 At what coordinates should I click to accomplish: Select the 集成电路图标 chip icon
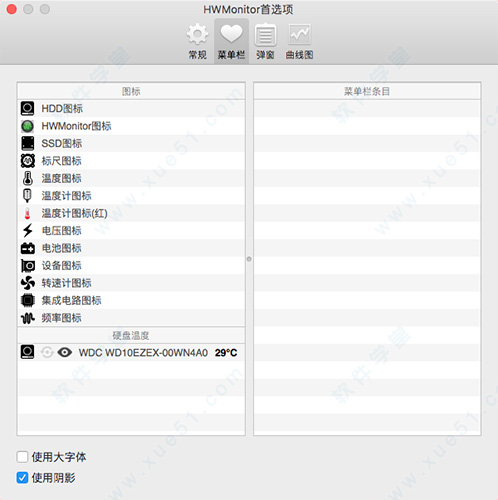(x=27, y=300)
